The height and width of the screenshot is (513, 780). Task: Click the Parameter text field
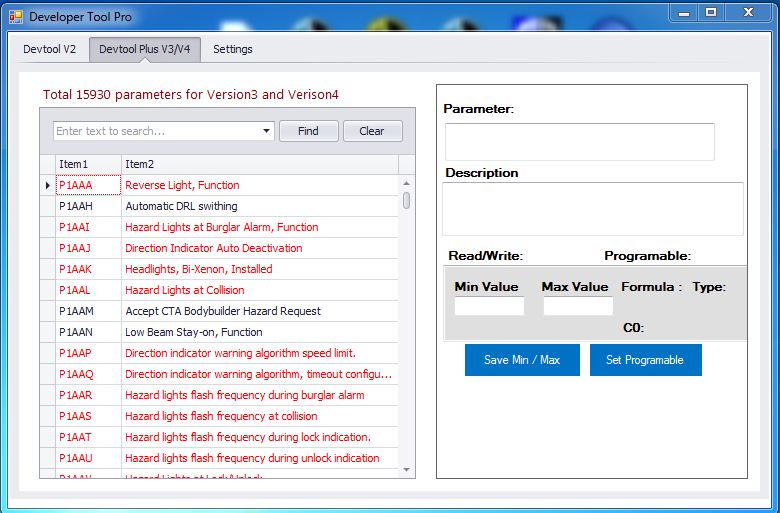(x=580, y=142)
